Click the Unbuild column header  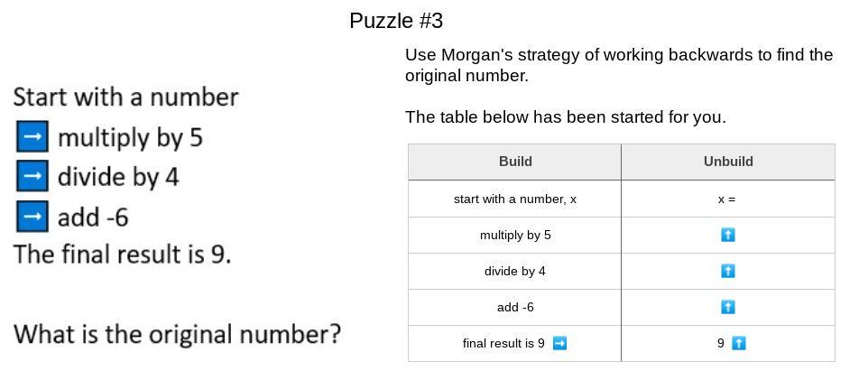tap(728, 162)
